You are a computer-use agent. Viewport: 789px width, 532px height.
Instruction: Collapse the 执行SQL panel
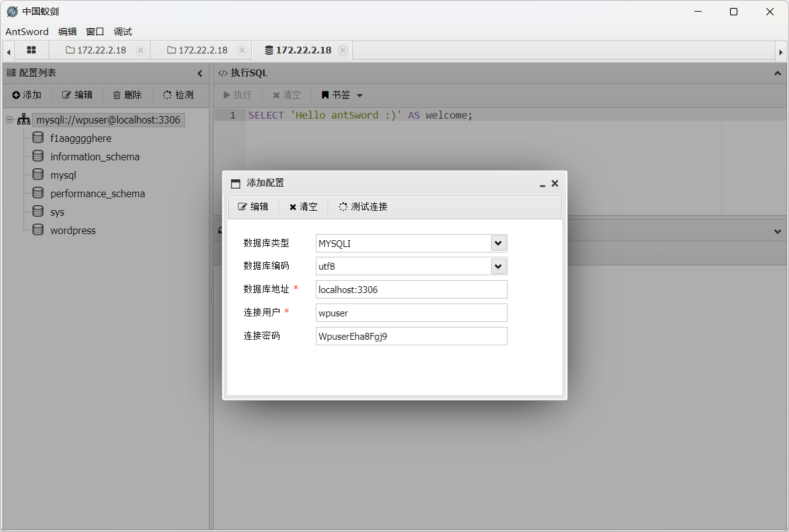777,73
